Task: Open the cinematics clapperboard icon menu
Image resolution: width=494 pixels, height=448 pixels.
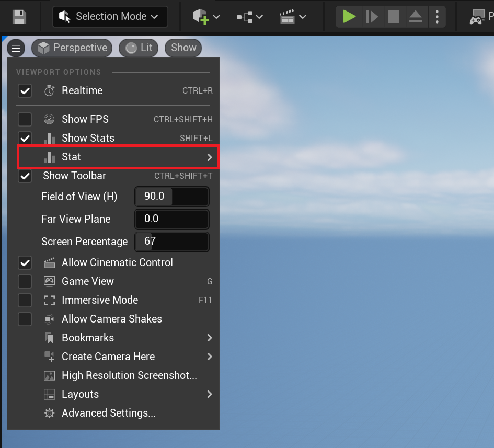Action: pos(292,17)
